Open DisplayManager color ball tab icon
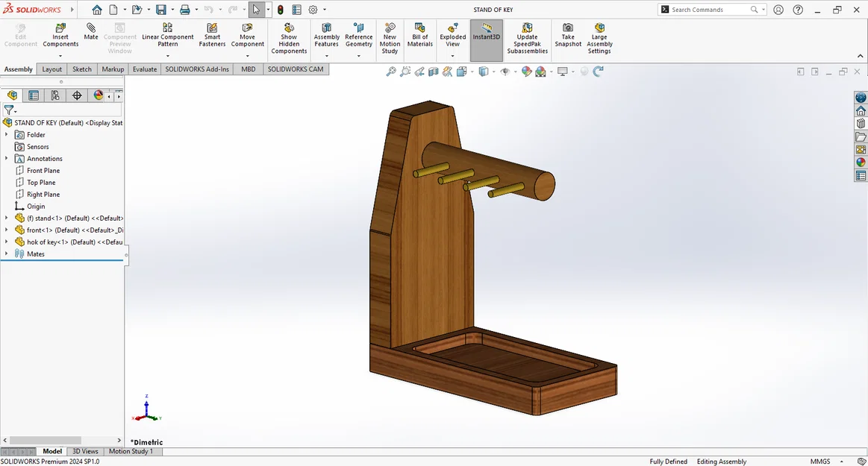 [98, 95]
